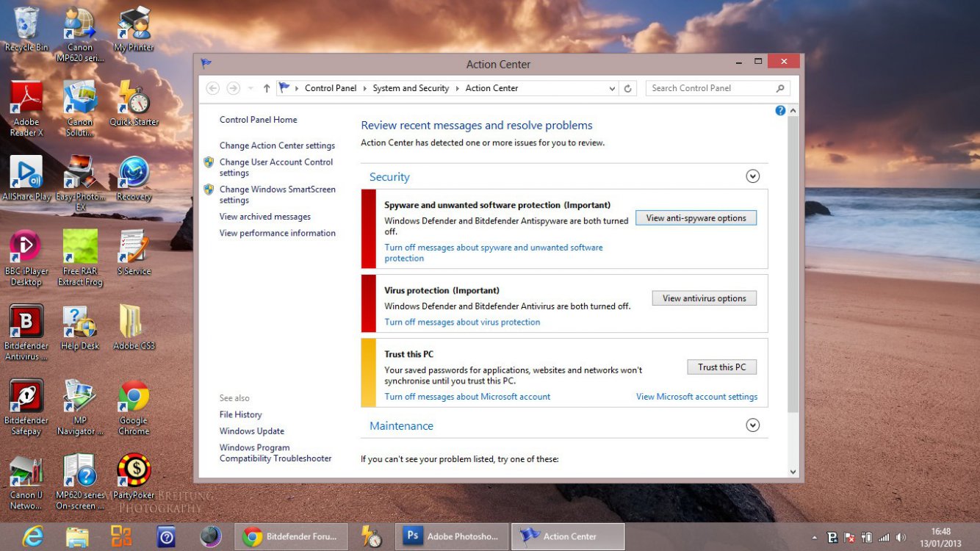Open MP620 series On-screen manual icon
980x551 pixels.
(x=80, y=482)
